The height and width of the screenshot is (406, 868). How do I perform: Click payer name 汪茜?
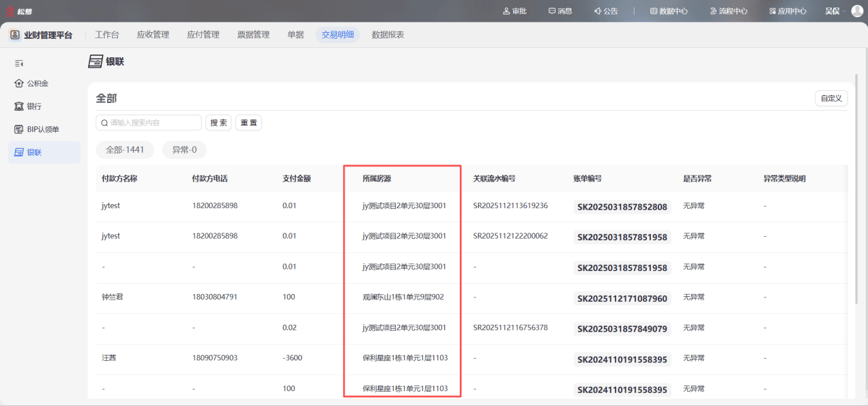(x=109, y=358)
